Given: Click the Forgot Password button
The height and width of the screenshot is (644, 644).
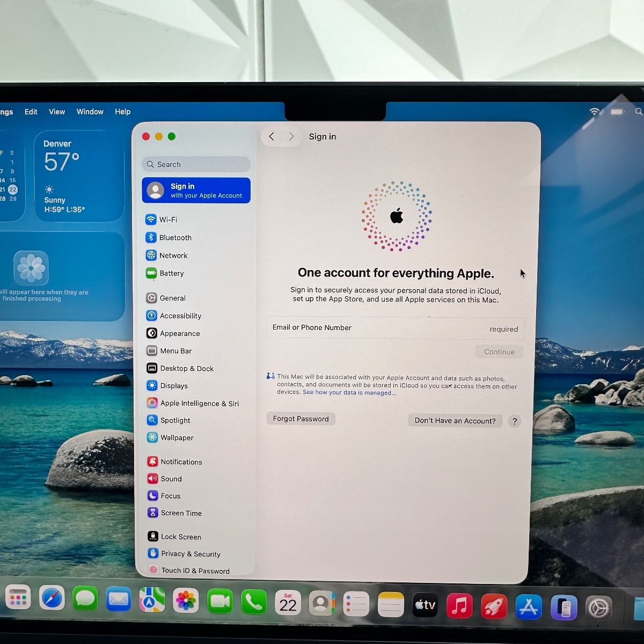Looking at the screenshot, I should tap(301, 419).
